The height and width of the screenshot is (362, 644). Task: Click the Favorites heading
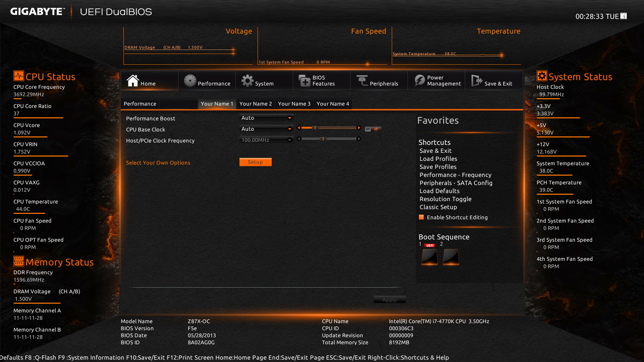point(438,120)
